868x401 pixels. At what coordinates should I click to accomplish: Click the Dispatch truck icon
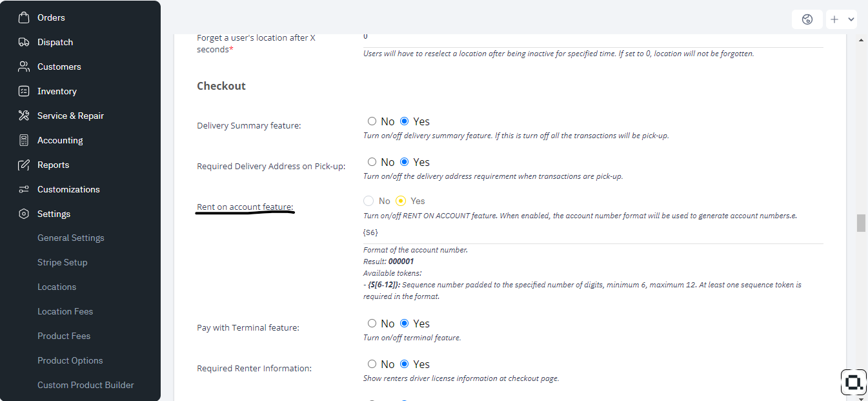click(x=23, y=42)
